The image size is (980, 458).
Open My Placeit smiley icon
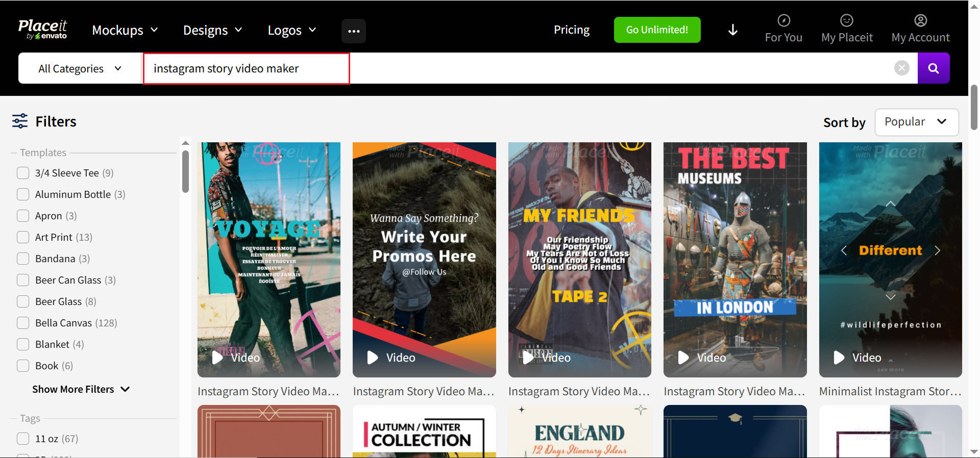click(847, 20)
